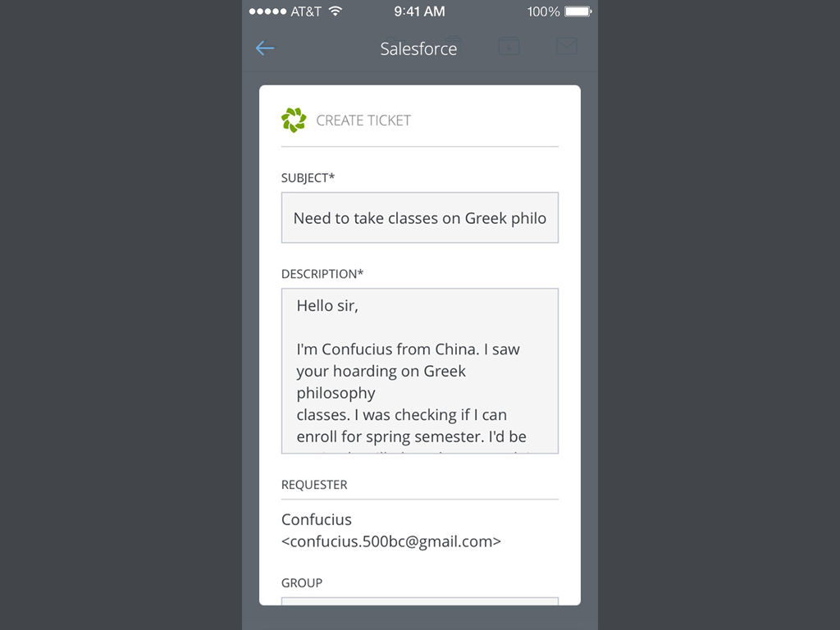Screen dimensions: 840x630
Task: Tap the dimmed mail envelope icon
Action: tap(566, 47)
